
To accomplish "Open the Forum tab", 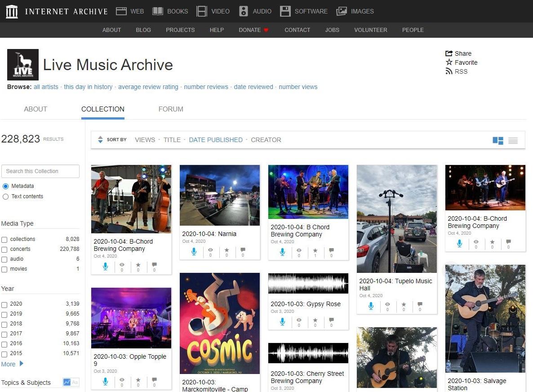I will click(171, 109).
